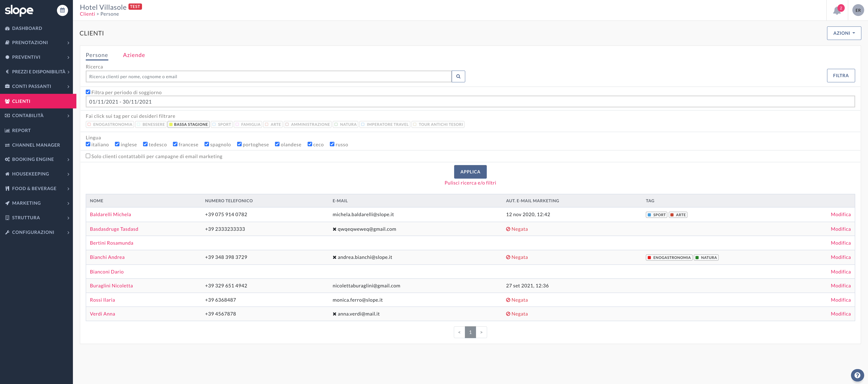
Task: Open the help question mark icon
Action: click(857, 375)
